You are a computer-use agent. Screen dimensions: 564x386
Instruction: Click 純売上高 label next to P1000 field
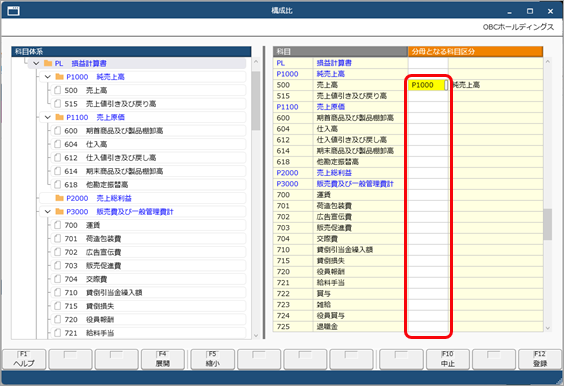click(x=466, y=85)
